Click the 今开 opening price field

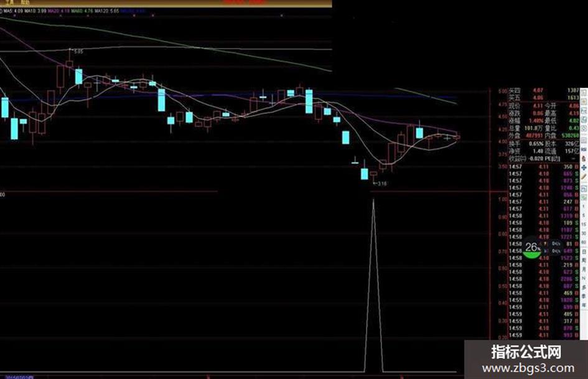[x=562, y=106]
